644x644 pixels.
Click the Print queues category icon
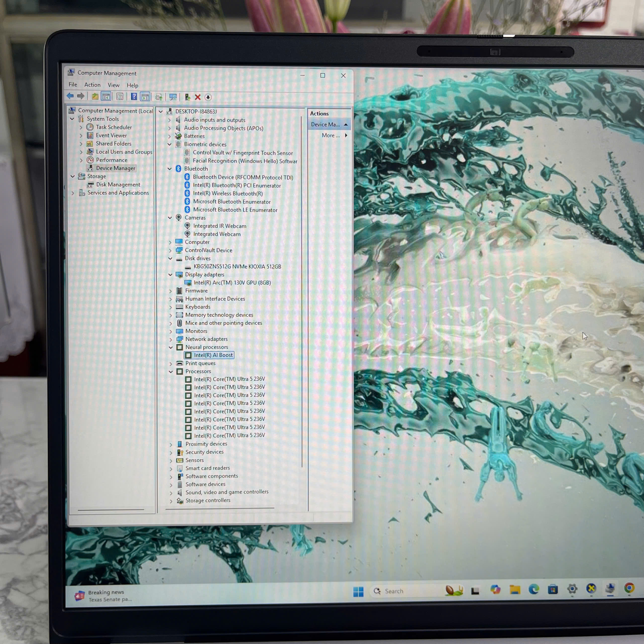[x=180, y=363]
